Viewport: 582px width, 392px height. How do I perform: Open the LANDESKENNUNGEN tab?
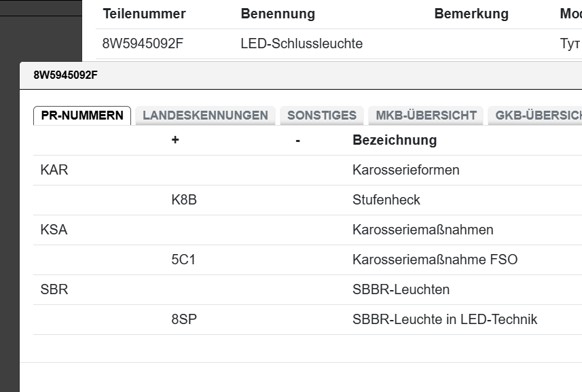pyautogui.click(x=205, y=115)
